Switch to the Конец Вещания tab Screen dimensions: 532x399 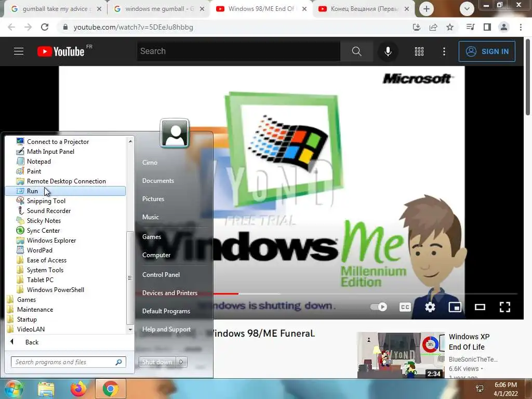(363, 9)
